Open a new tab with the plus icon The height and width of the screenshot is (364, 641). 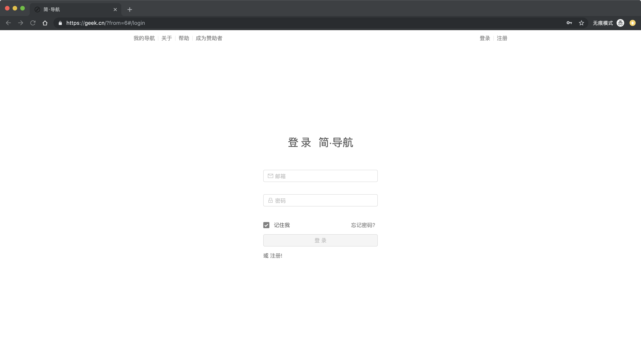(x=130, y=10)
